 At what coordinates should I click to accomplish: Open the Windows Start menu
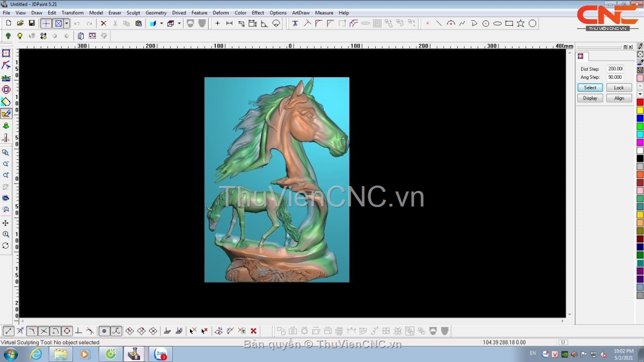(10, 354)
